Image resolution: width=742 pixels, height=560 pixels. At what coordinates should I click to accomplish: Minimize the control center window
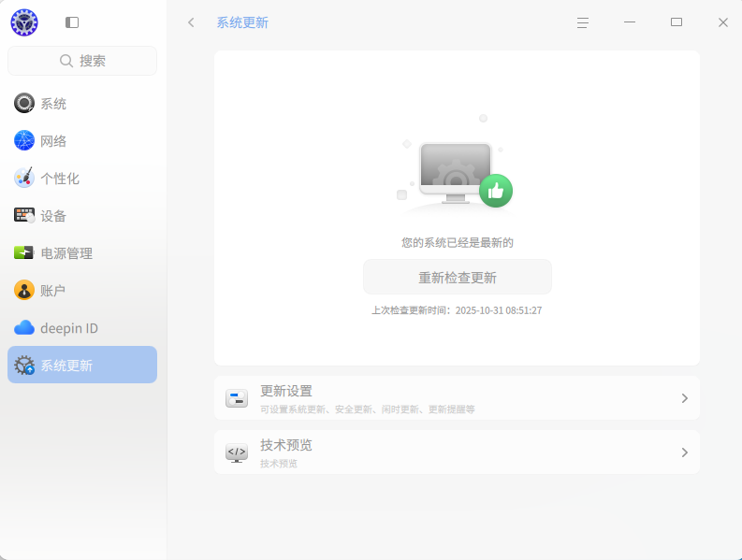pyautogui.click(x=630, y=22)
